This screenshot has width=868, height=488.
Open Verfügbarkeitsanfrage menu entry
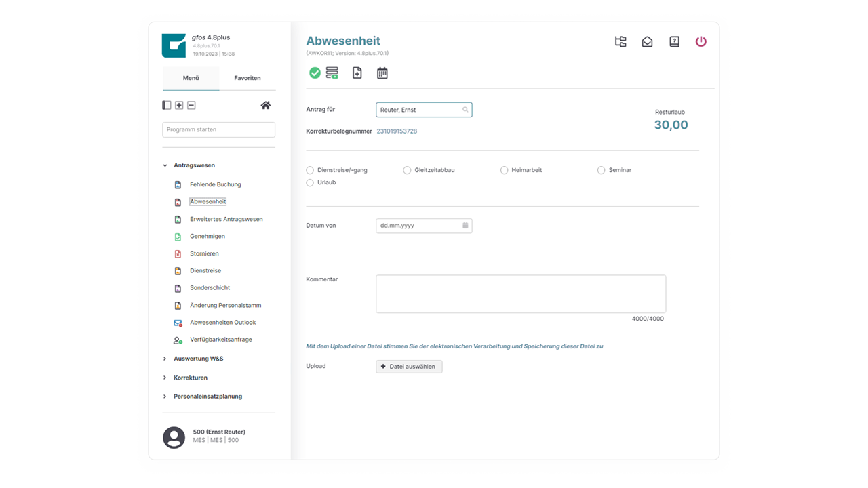(x=221, y=340)
